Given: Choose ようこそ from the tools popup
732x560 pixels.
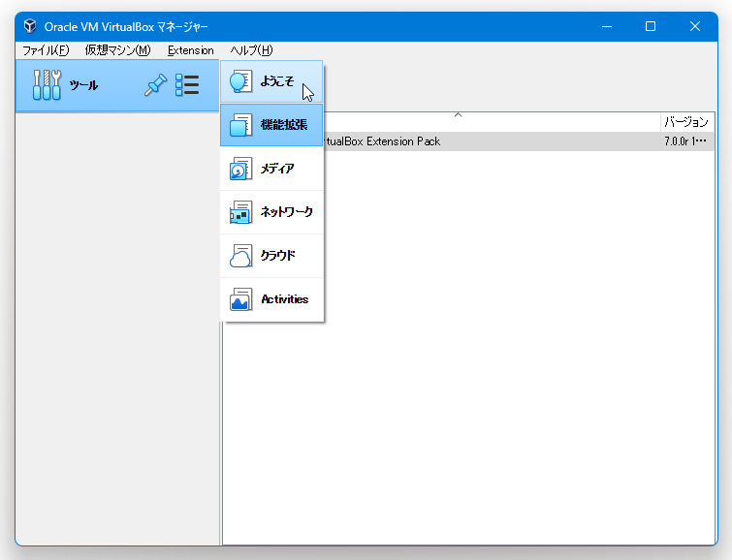Looking at the screenshot, I should pyautogui.click(x=271, y=81).
